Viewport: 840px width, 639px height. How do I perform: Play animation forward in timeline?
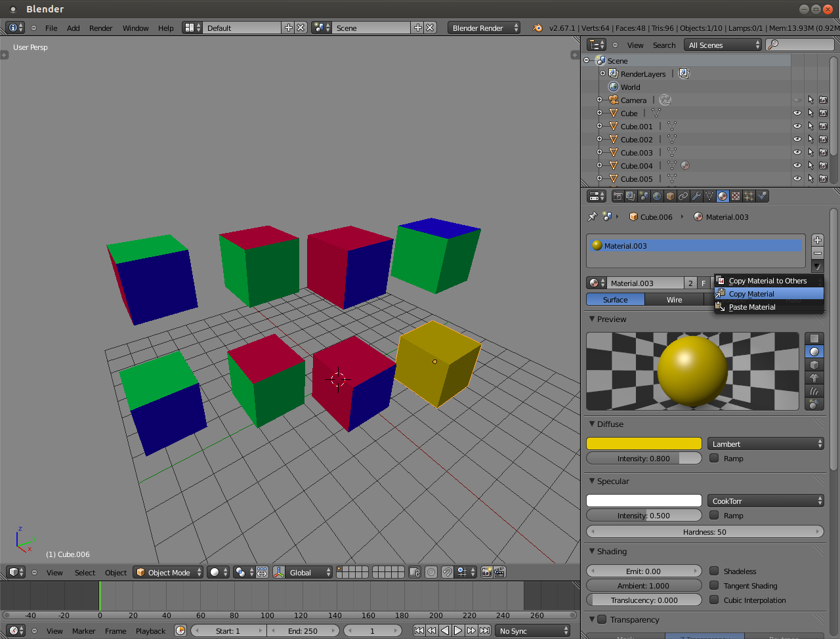coord(458,630)
